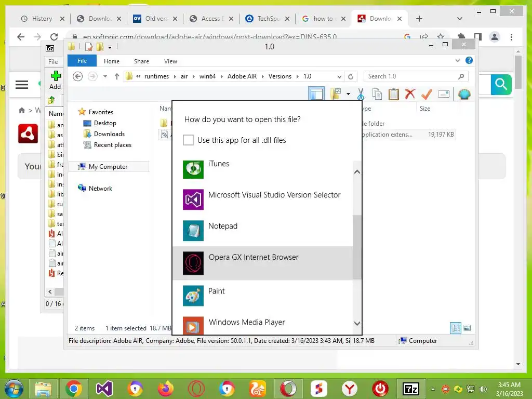Click the Copy toolbar icon

pos(377,94)
